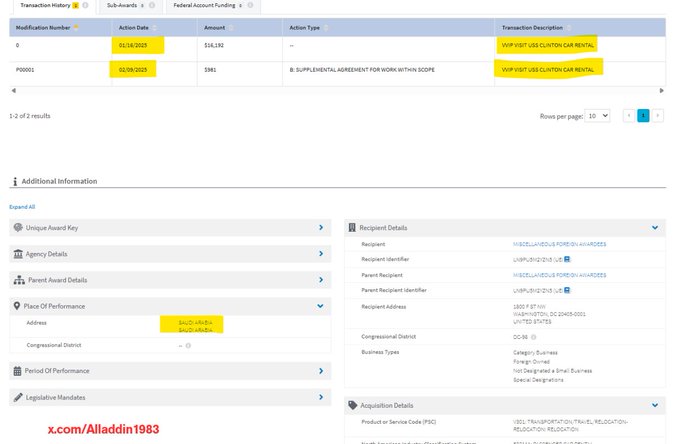The width and height of the screenshot is (680, 444).
Task: Go to next results page arrow
Action: point(657,116)
